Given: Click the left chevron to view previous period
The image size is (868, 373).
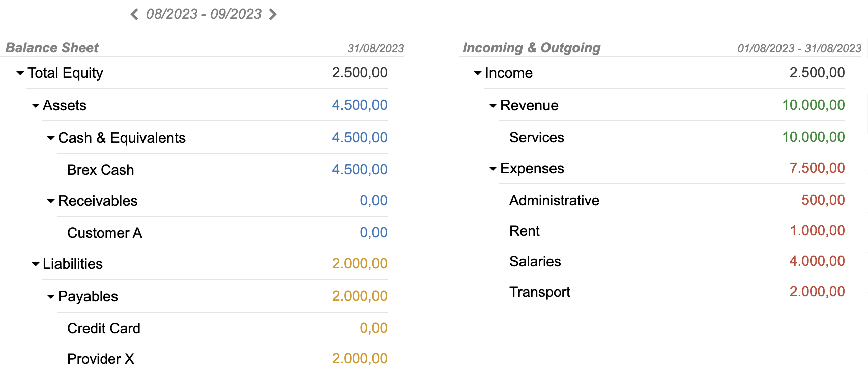Looking at the screenshot, I should point(134,14).
